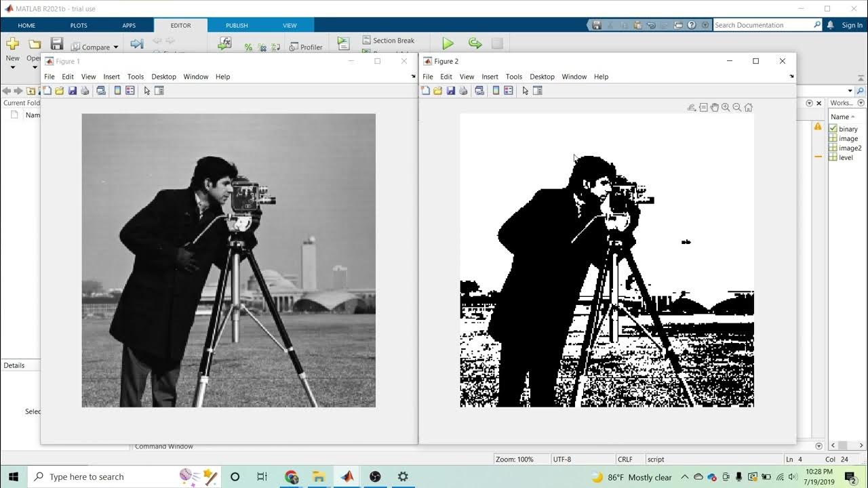
Task: Open Figure 2 Window menu
Action: click(574, 77)
